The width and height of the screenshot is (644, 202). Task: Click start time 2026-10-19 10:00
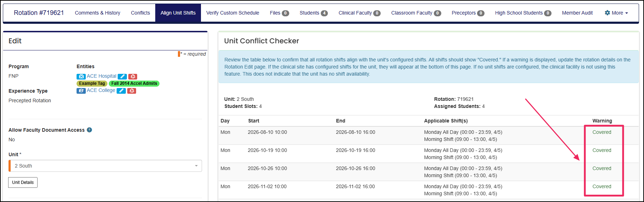pyautogui.click(x=267, y=150)
